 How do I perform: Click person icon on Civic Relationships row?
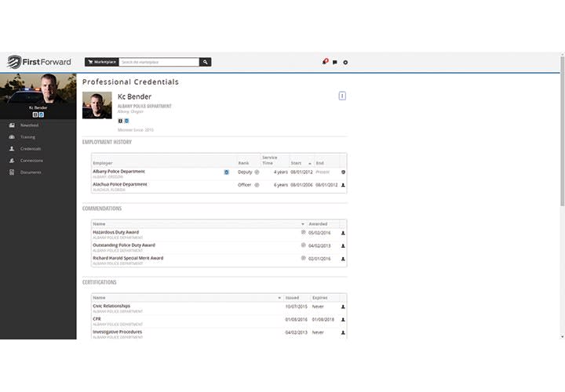point(343,307)
